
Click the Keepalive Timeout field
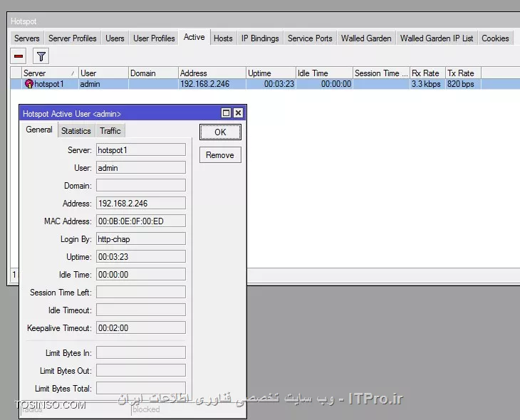pos(141,328)
